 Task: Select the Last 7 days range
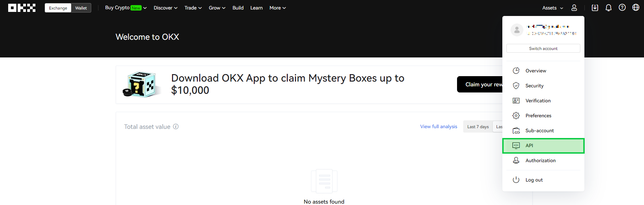point(478,127)
